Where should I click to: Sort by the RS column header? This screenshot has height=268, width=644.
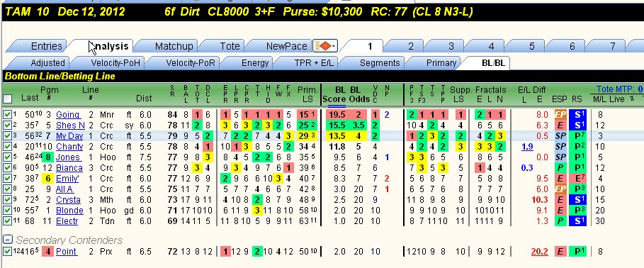577,99
